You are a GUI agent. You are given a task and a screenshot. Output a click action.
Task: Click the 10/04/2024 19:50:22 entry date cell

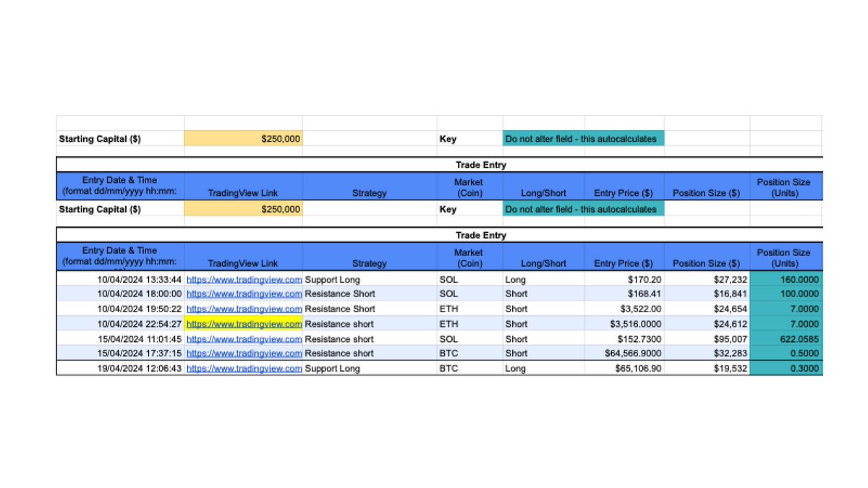coord(120,309)
